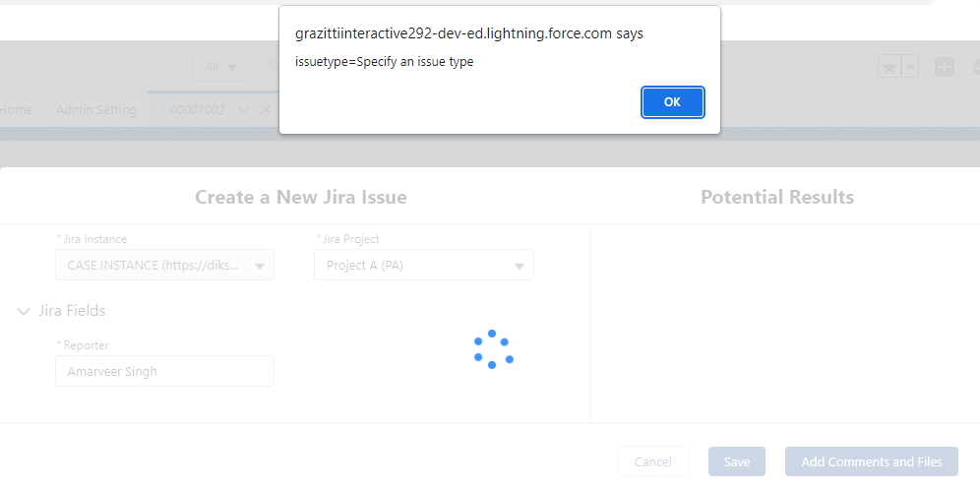Click the Reporter input field
The width and height of the screenshot is (980, 488).
(165, 371)
